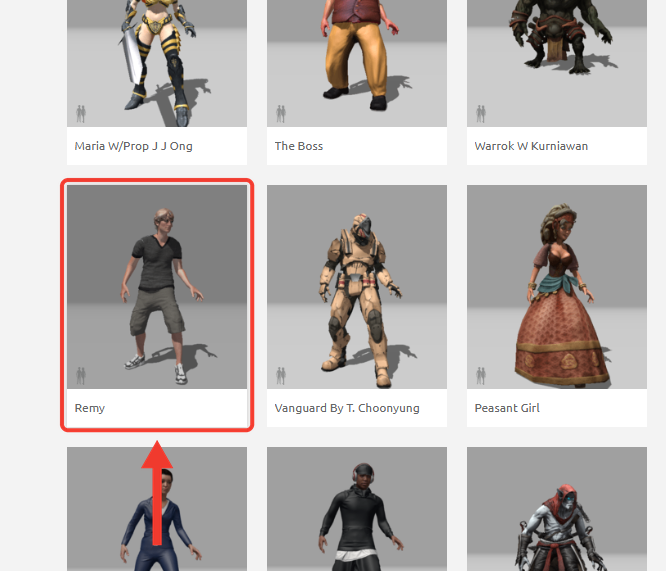Viewport: 666px width, 571px height.
Task: Select the blue-suited woman character
Action: 157,509
